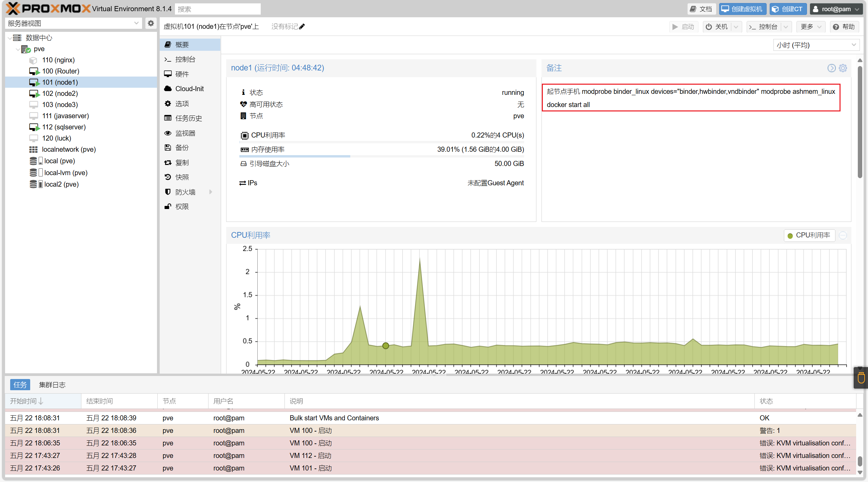Select VM 112 (sqlserver) in tree
This screenshot has width=868, height=482.
(64, 127)
